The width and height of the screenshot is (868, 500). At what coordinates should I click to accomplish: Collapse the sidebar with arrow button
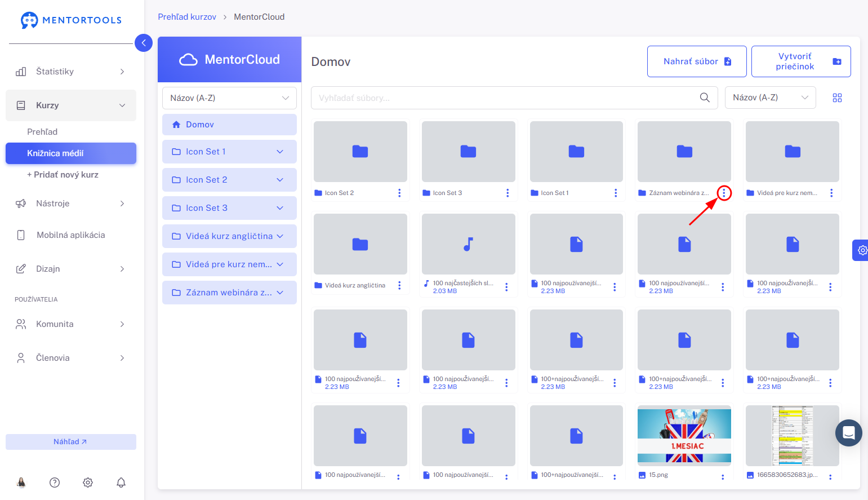[x=144, y=43]
